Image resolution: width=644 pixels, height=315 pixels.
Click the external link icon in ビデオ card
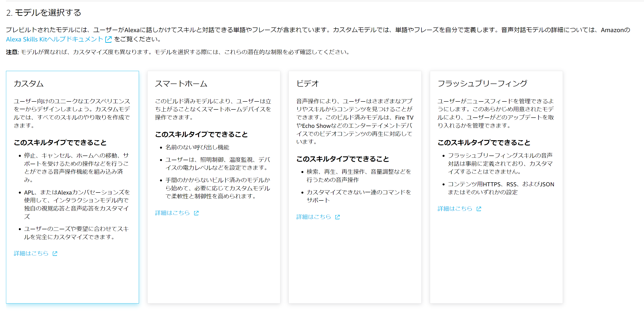pos(338,217)
